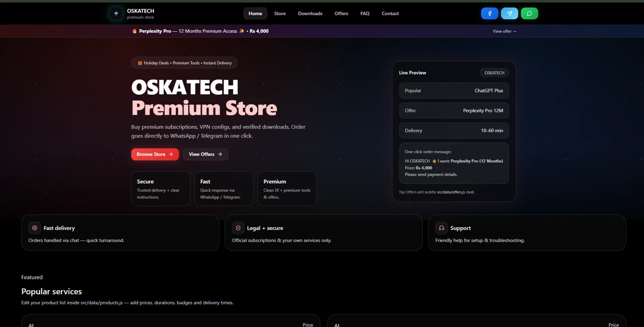The image size is (644, 327).
Task: Open the Store nav item
Action: [280, 14]
